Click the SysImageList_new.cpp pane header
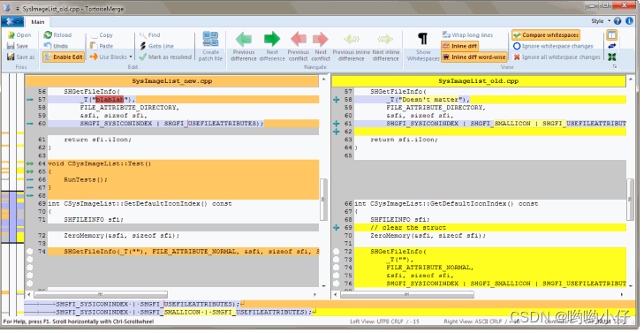This screenshot has height=333, width=644. [171, 81]
